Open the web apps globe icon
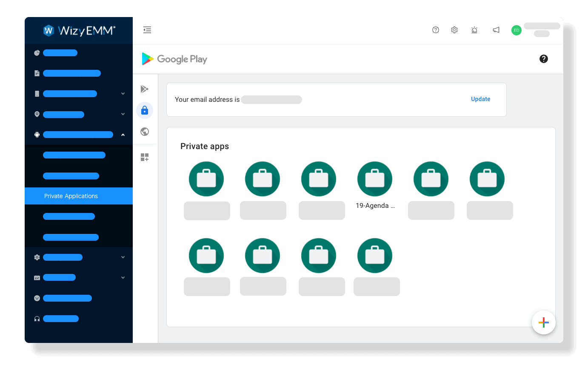The image size is (588, 377). tap(145, 132)
